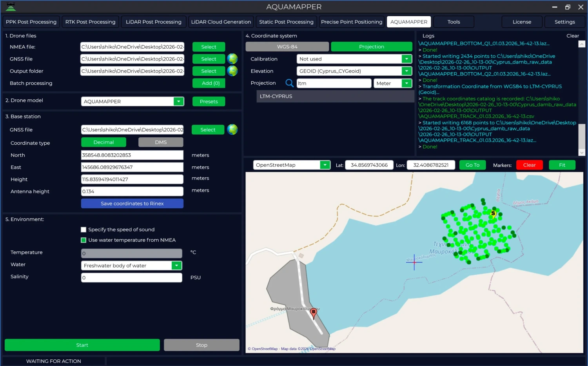
Task: Click Go To map coordinates button
Action: 472,165
